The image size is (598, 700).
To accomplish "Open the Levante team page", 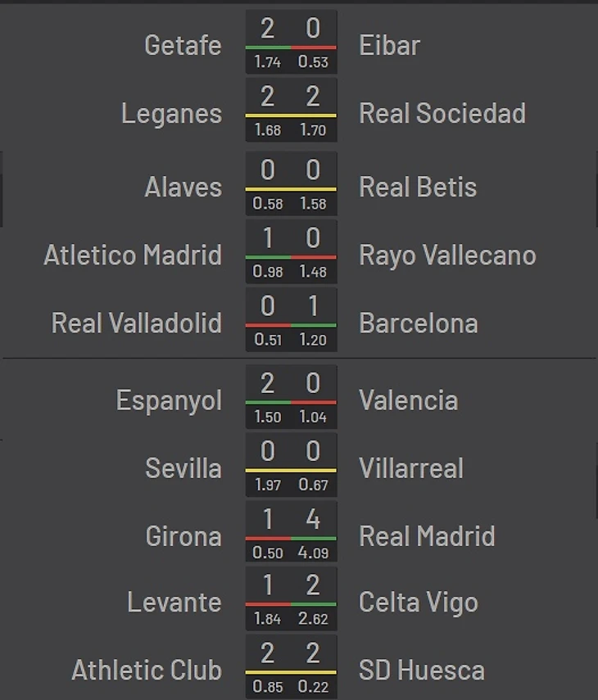I will point(174,603).
